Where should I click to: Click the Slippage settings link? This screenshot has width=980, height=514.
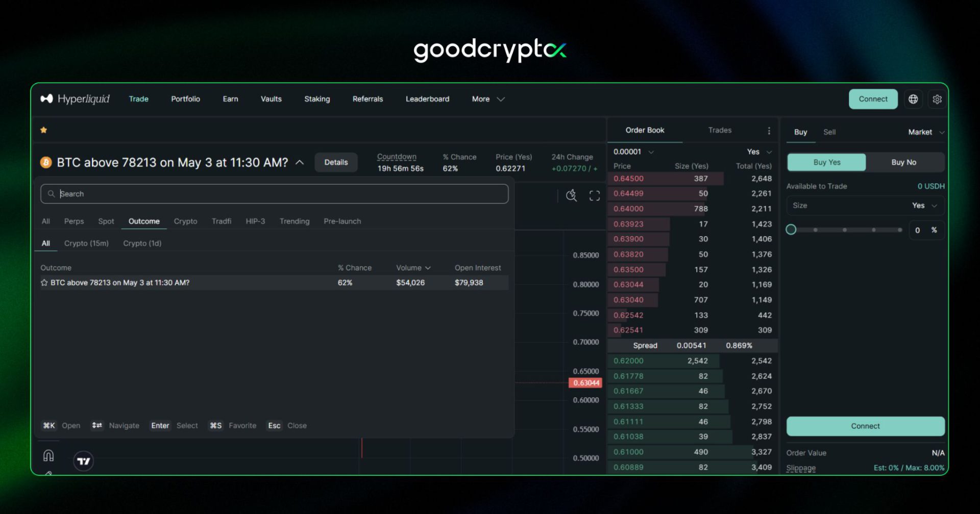click(x=801, y=468)
